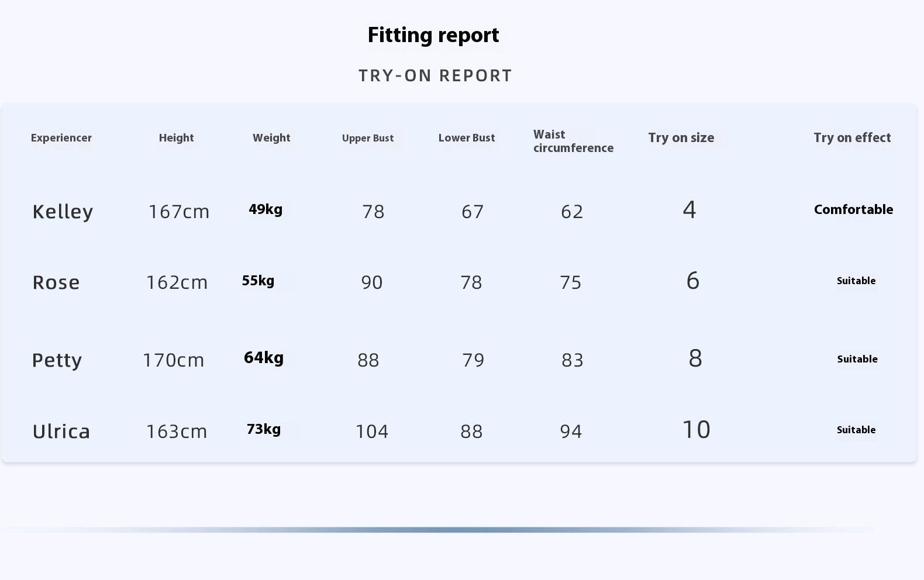Click Kelley's waist circumference value 62
Screen dimensions: 924x580
pyautogui.click(x=572, y=212)
